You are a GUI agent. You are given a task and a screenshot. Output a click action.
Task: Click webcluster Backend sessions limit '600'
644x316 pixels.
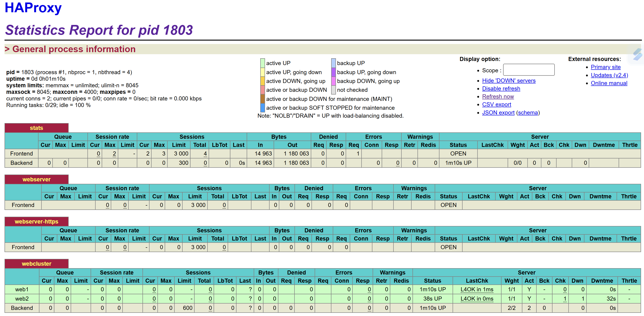(x=188, y=308)
